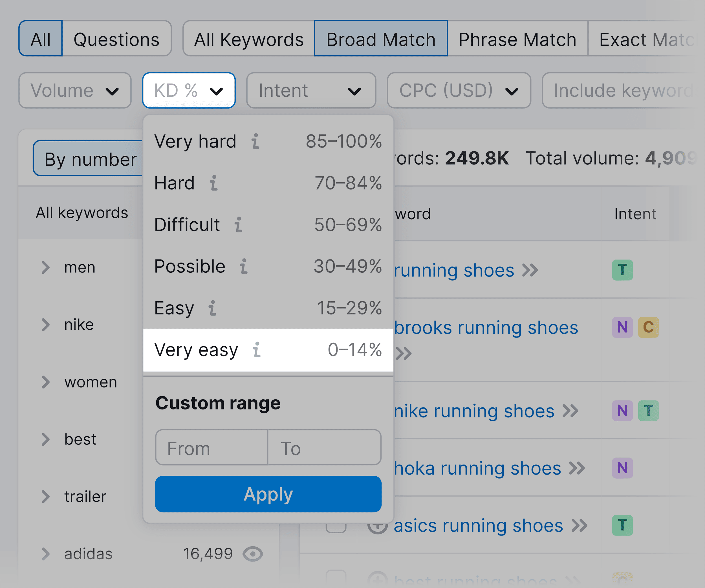Click the Apply button
705x588 pixels.
pos(268,494)
